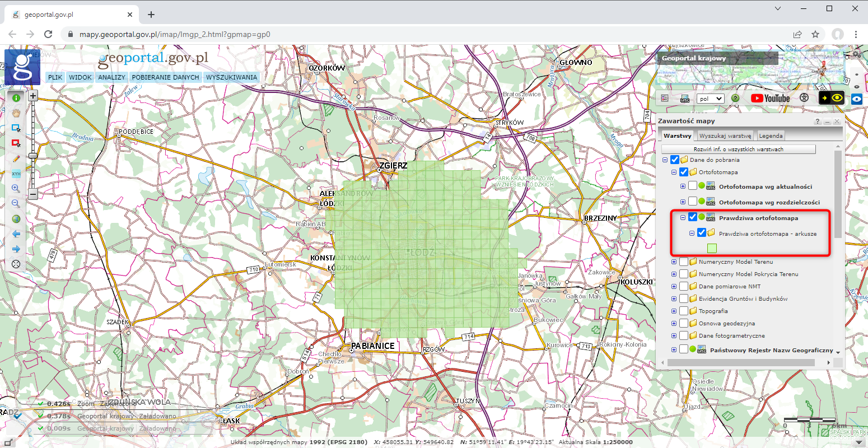Expand the Ortofotomapa wg aktualności node
This screenshot has height=448, width=868.
point(683,186)
